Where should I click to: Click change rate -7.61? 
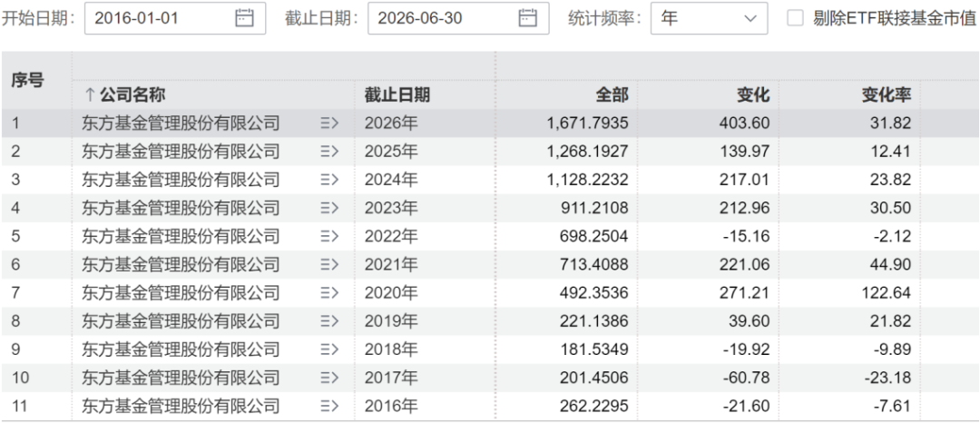click(x=895, y=406)
